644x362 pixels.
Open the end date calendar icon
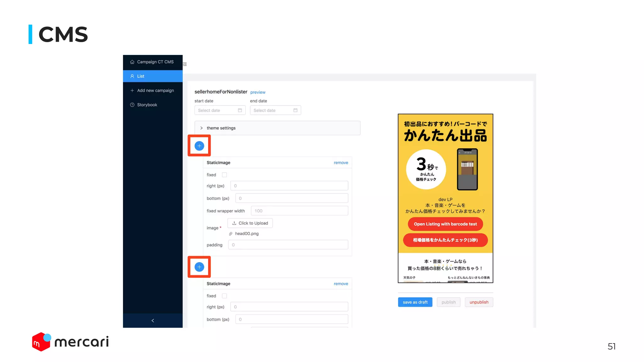295,110
